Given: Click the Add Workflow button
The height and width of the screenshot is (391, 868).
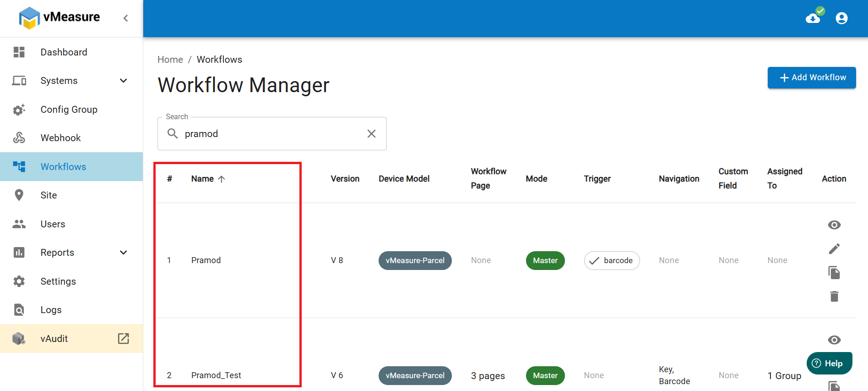Looking at the screenshot, I should point(812,77).
